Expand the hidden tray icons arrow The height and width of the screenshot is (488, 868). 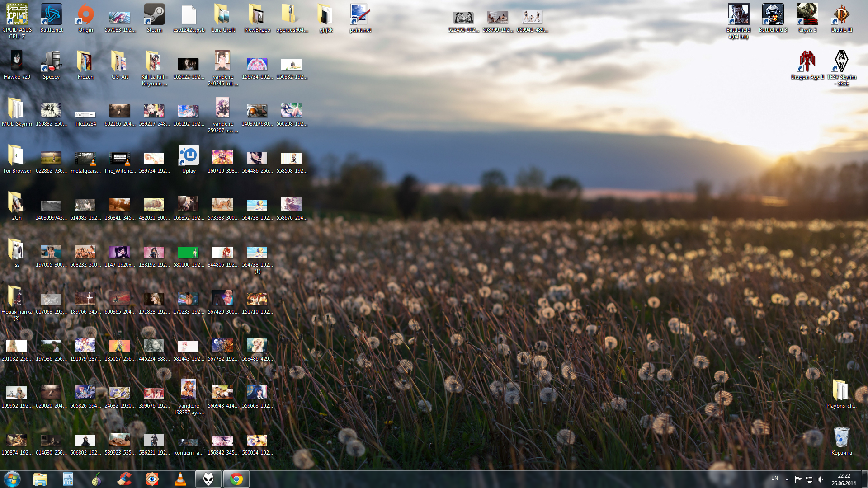(x=787, y=479)
